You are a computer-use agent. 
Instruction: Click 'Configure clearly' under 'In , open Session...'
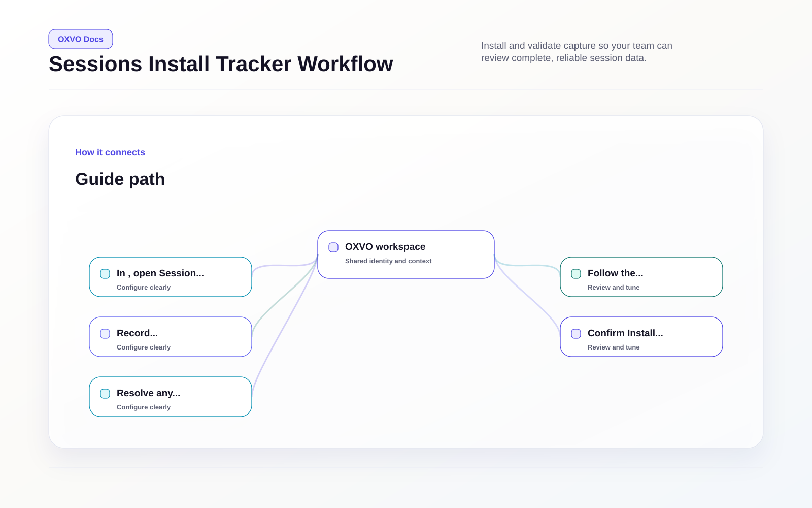(144, 288)
